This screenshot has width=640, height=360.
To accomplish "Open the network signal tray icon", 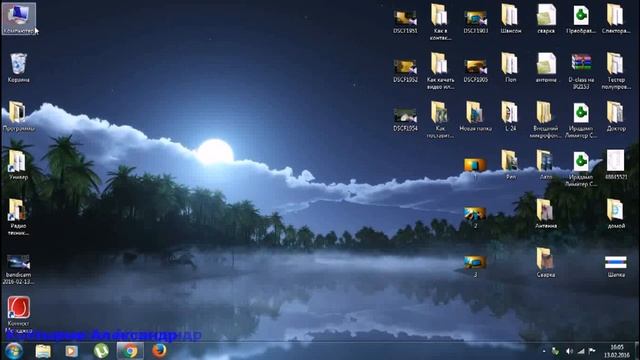I will point(580,351).
